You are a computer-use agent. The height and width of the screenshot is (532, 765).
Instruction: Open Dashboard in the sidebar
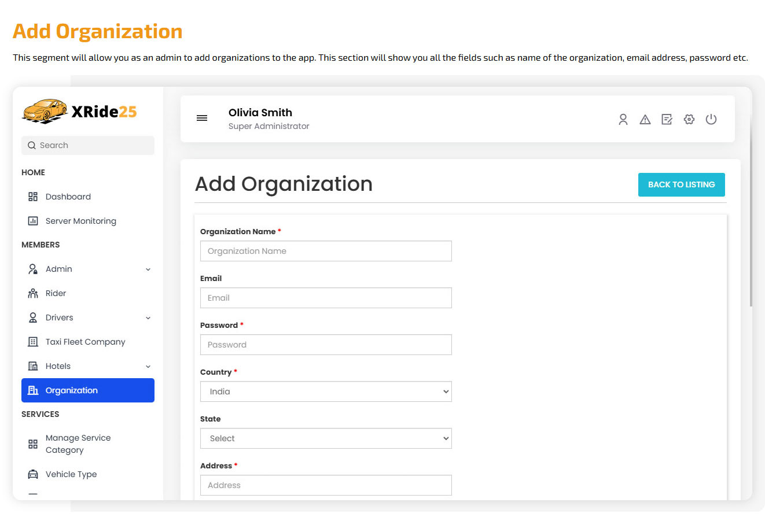point(88,197)
